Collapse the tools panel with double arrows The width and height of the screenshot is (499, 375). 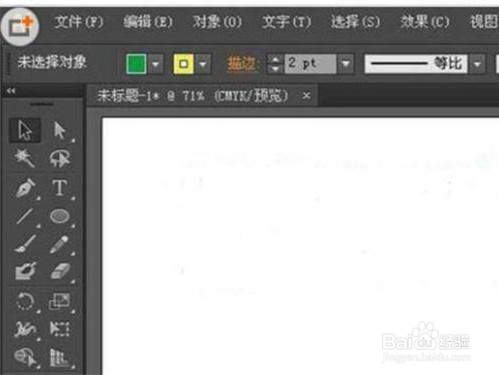[x=11, y=91]
